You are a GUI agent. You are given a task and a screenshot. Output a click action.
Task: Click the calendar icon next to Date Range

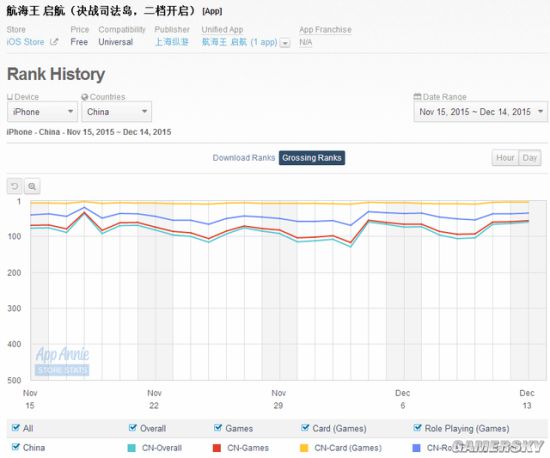click(x=417, y=96)
